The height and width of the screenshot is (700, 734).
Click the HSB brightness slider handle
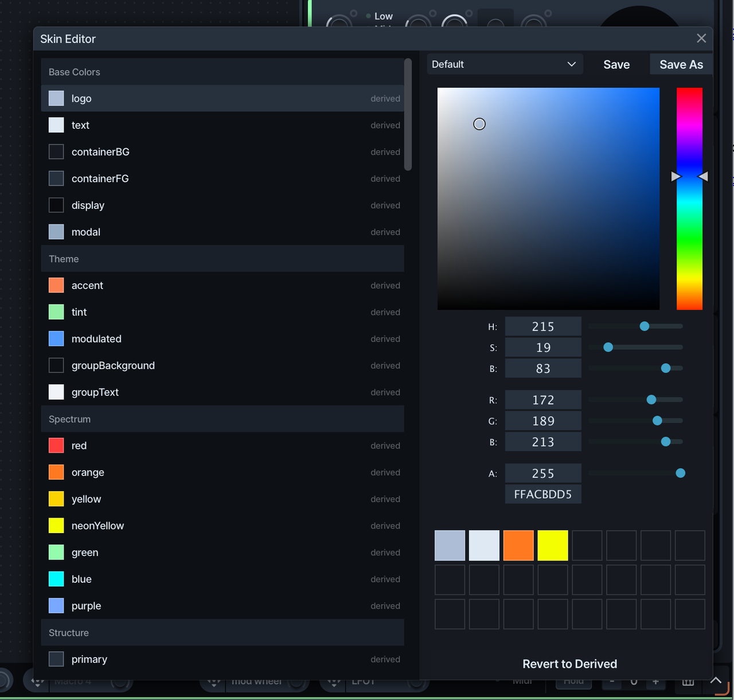click(x=666, y=368)
